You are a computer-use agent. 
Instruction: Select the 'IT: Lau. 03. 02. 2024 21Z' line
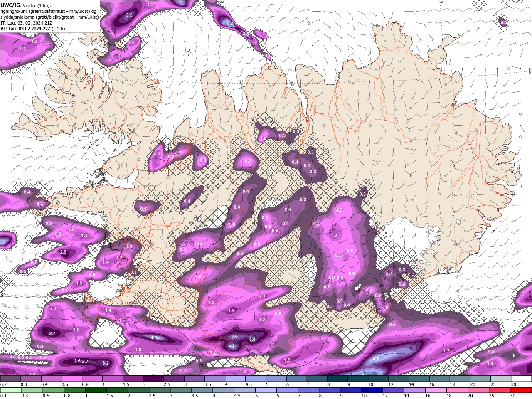[26, 23]
